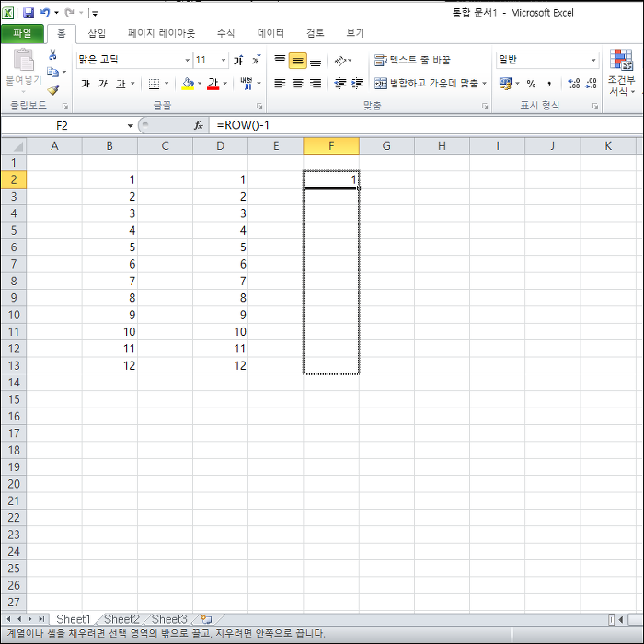The width and height of the screenshot is (644, 644).
Task: Click the Save icon in quick access toolbar
Action: pos(29,13)
